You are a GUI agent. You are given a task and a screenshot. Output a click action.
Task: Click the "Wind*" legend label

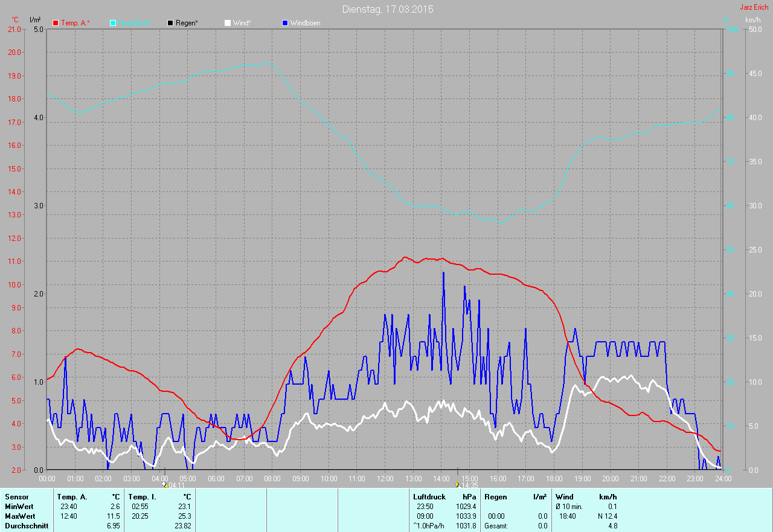[242, 23]
